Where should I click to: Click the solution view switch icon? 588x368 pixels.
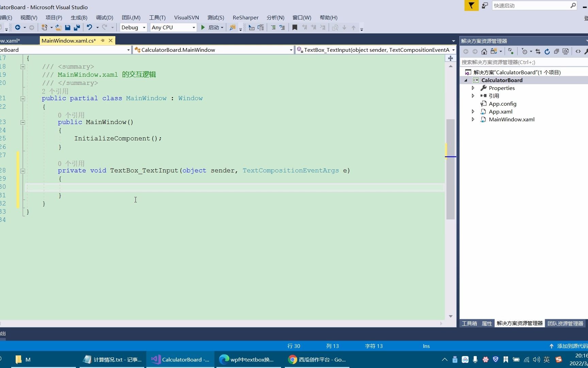[x=494, y=51]
